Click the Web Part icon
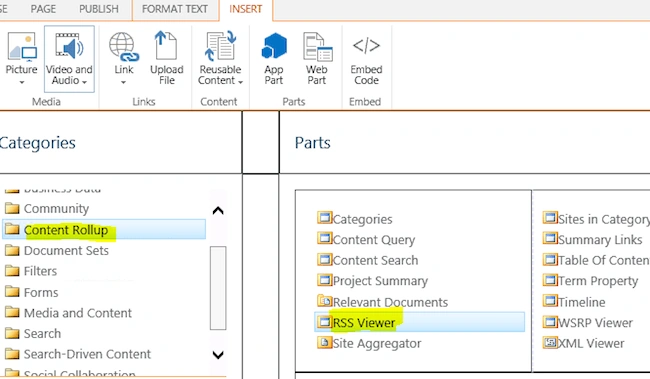 click(317, 46)
